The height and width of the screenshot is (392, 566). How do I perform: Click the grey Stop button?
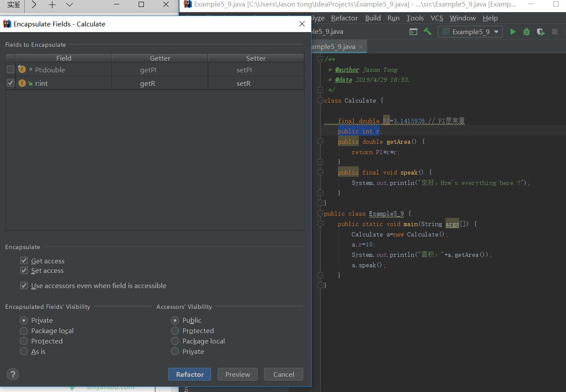pyautogui.click(x=554, y=32)
